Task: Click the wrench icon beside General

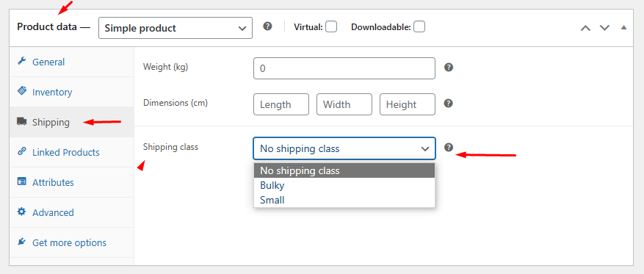Action: point(21,61)
